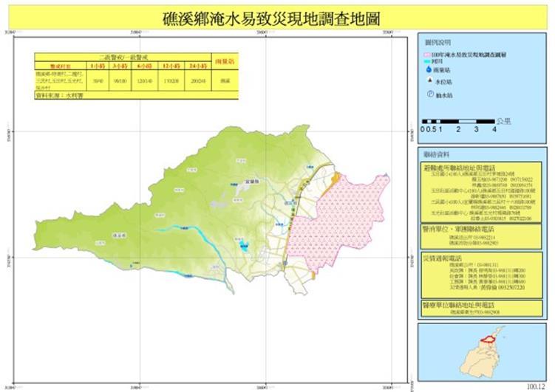Select the 1小時 column header
This screenshot has width=555, height=392.
[96, 66]
